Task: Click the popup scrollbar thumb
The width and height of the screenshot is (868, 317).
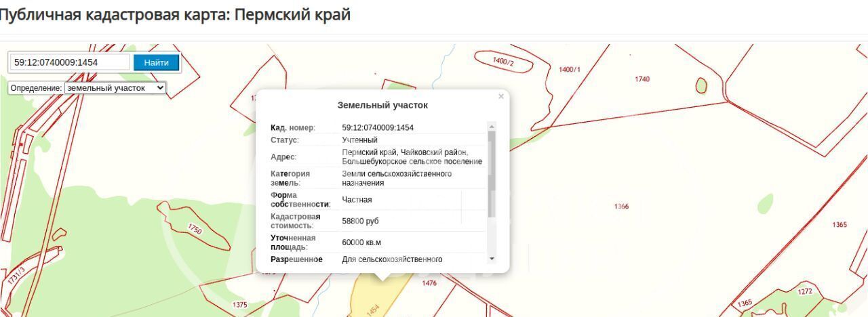Action: click(492, 174)
